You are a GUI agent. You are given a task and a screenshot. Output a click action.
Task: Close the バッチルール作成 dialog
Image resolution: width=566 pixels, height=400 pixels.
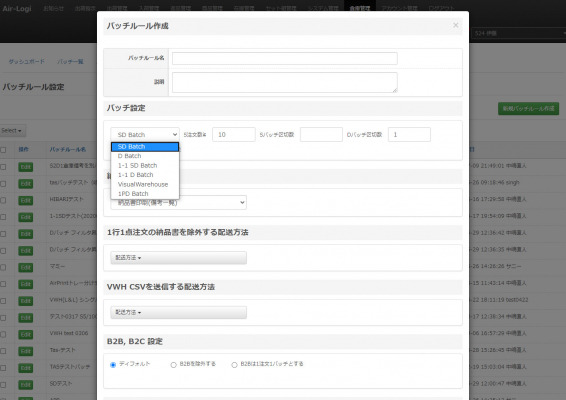(x=456, y=25)
